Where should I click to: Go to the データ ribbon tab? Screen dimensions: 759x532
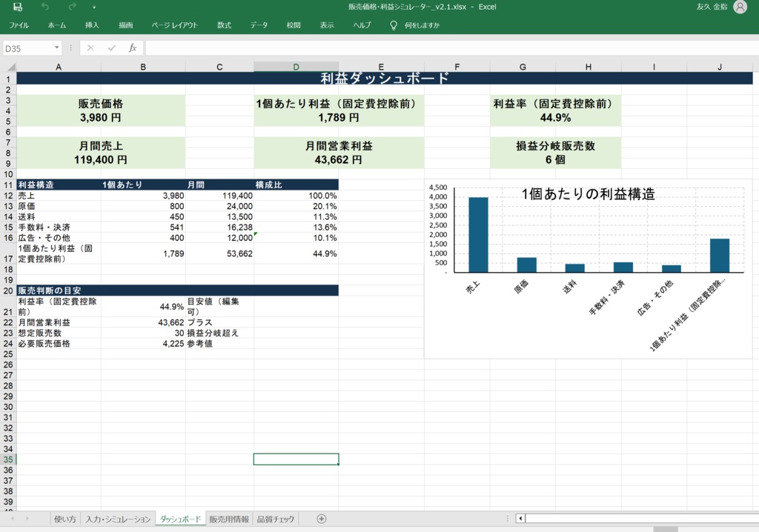tap(259, 25)
